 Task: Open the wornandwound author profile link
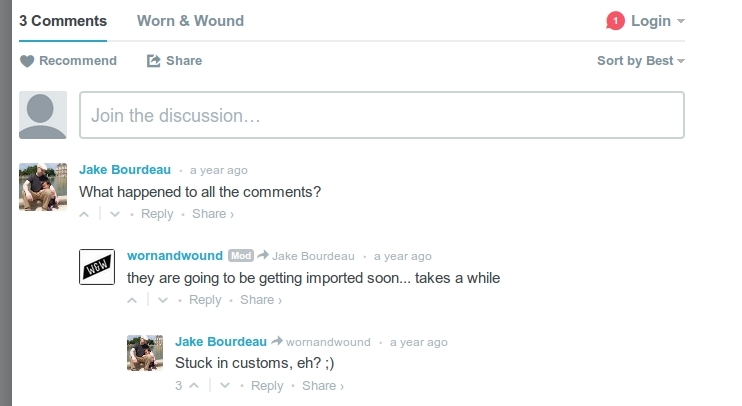click(x=175, y=256)
